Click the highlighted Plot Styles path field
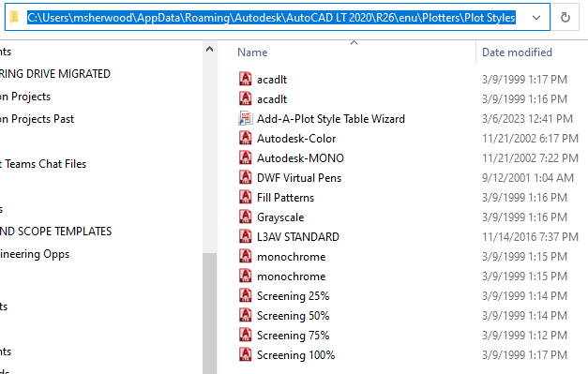Viewport: 588px width, 374px height. (272, 18)
